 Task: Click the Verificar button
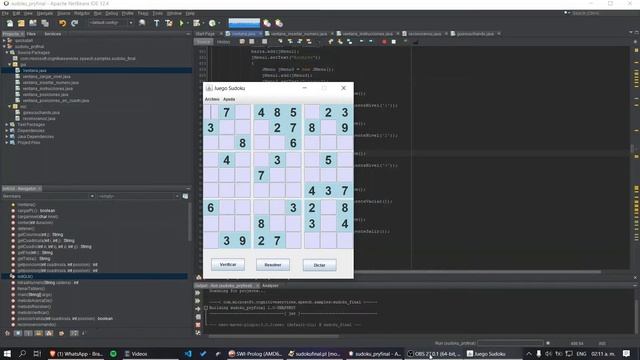228,264
